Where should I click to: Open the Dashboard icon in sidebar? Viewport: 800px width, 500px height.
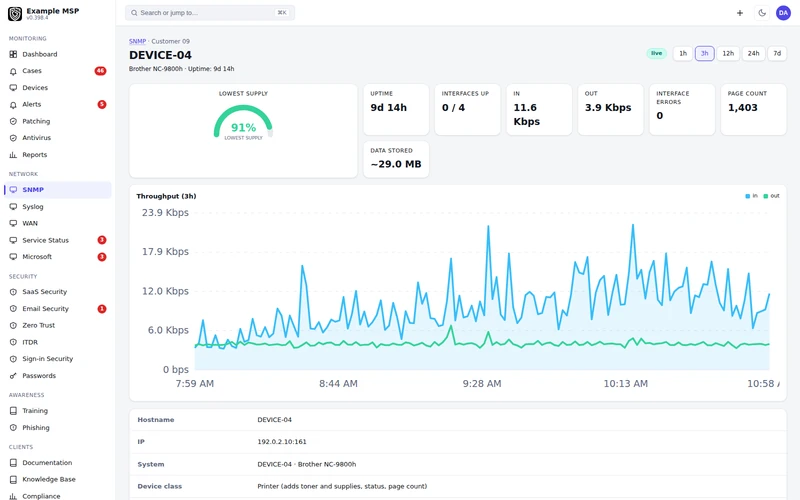tap(13, 54)
